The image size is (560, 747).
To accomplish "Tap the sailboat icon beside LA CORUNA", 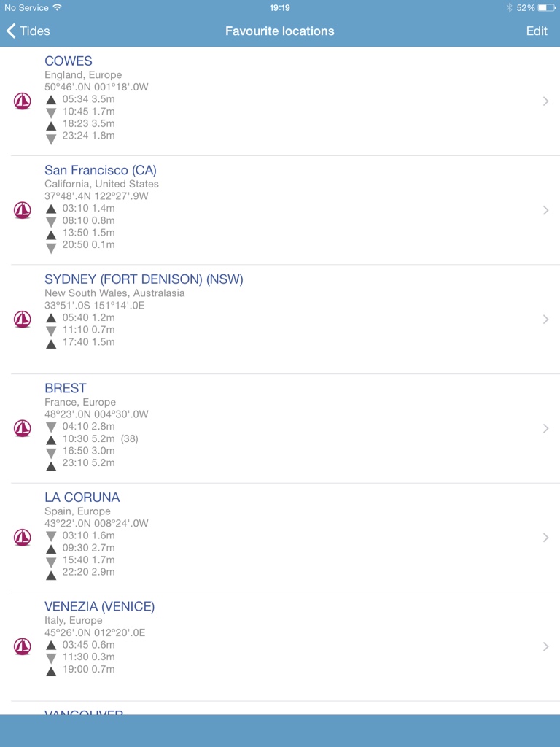I will (x=23, y=538).
